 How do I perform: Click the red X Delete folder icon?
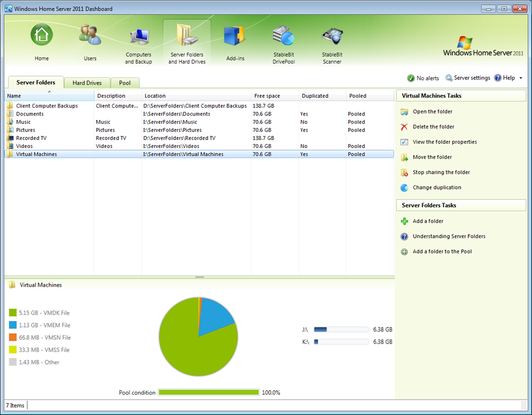coord(404,127)
